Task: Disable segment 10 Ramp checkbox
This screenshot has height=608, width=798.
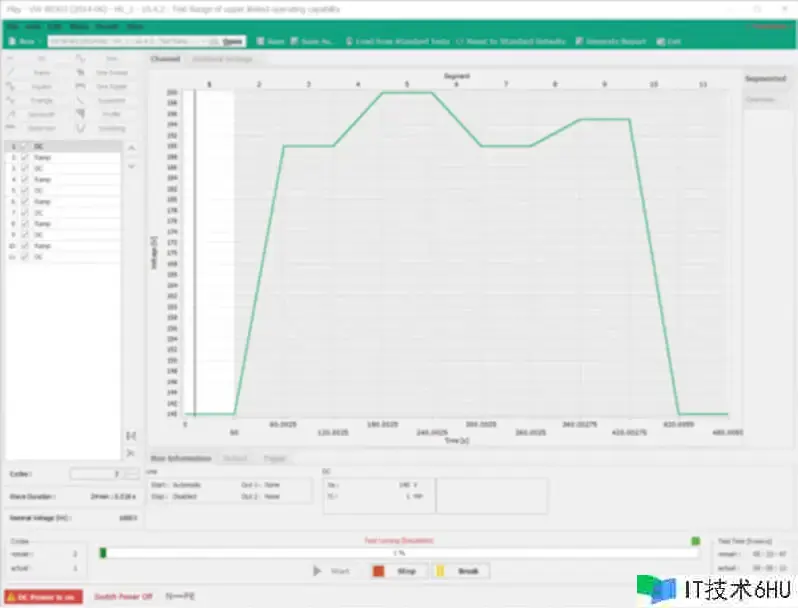Action: (25, 245)
